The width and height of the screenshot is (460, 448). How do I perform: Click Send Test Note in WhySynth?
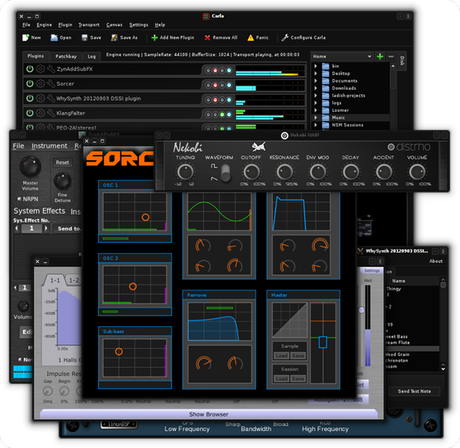(414, 391)
